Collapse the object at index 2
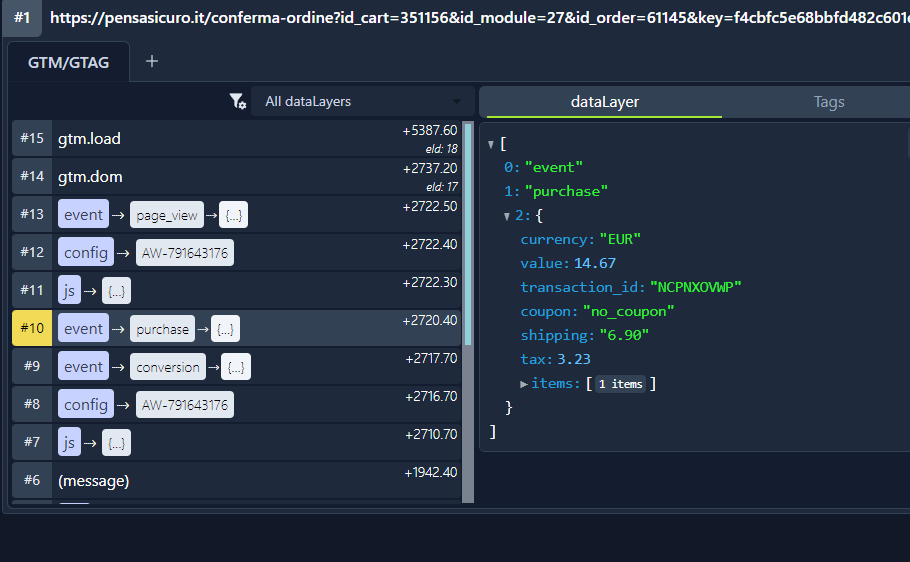This screenshot has height=562, width=910. tap(507, 216)
